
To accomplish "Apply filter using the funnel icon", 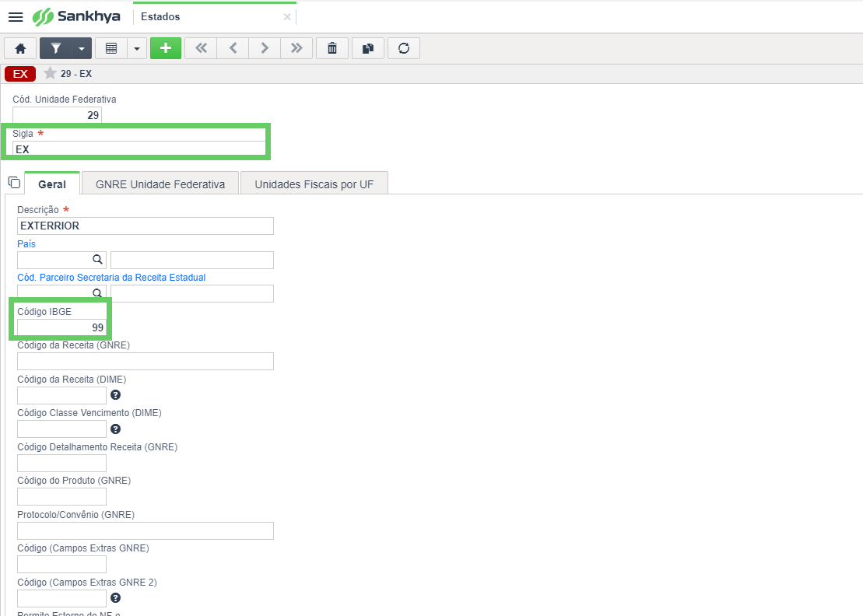I will point(55,48).
